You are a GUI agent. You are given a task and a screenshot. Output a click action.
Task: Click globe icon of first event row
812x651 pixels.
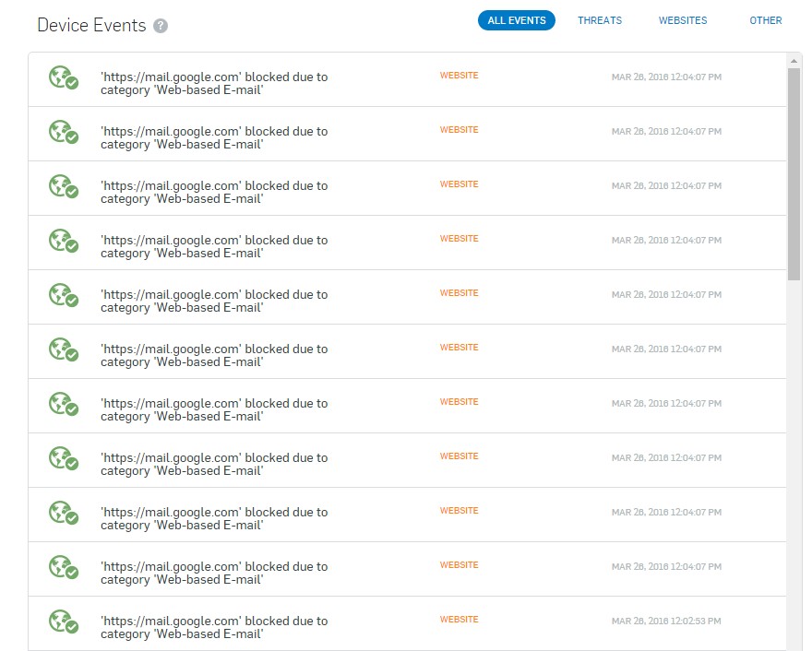(64, 77)
